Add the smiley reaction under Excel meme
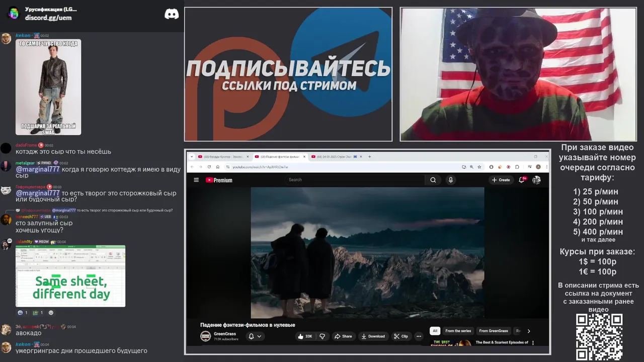Screen dimensions: 644x362 [x=51, y=313]
